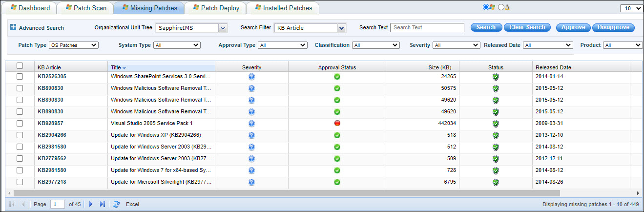Click status shield in the 50575 KB row
Screen dimensions: 644x212
point(496,88)
